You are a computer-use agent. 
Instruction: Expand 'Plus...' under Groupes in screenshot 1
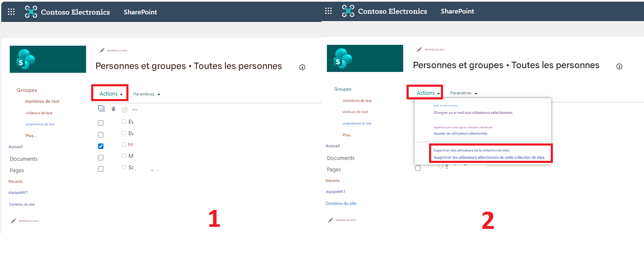coord(31,135)
